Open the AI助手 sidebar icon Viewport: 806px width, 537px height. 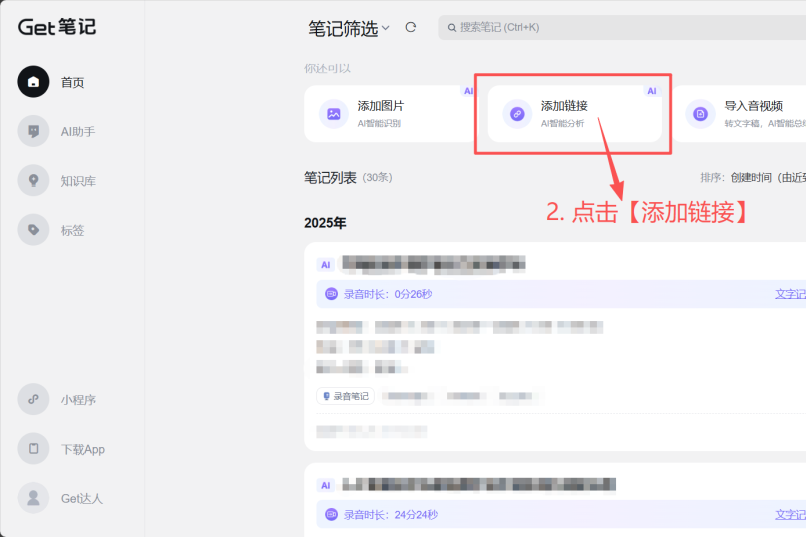click(x=33, y=131)
